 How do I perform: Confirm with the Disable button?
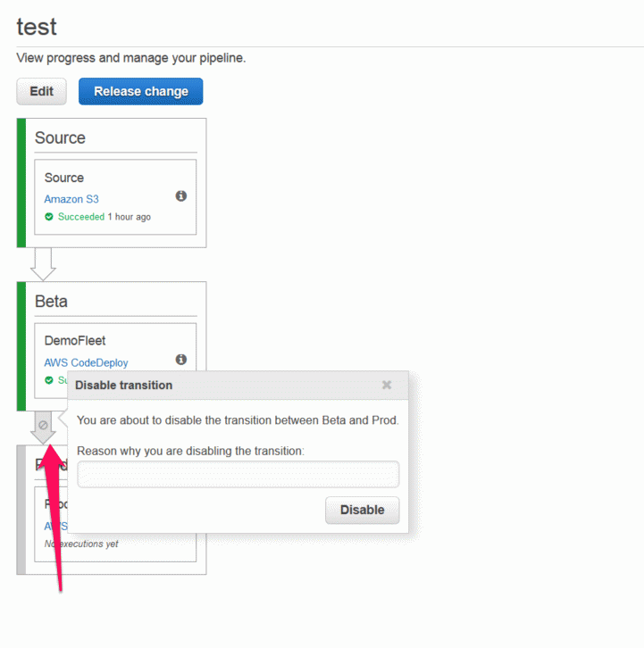tap(363, 510)
